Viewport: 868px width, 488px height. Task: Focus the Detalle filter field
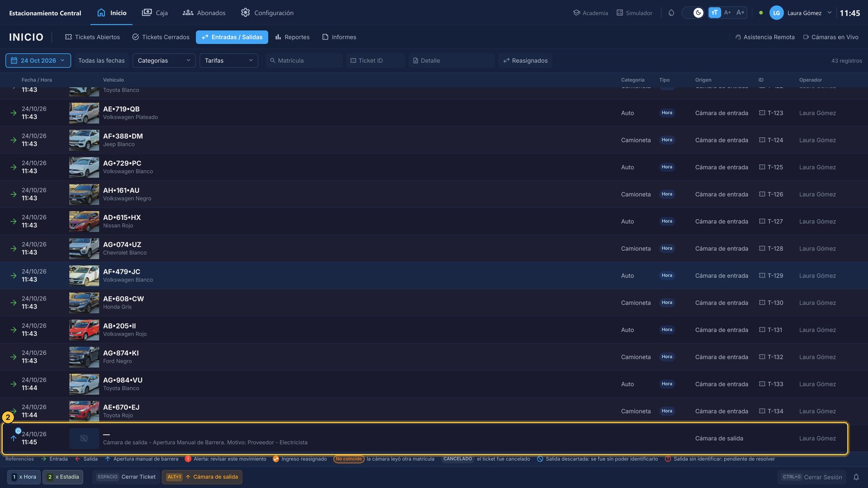pos(451,60)
